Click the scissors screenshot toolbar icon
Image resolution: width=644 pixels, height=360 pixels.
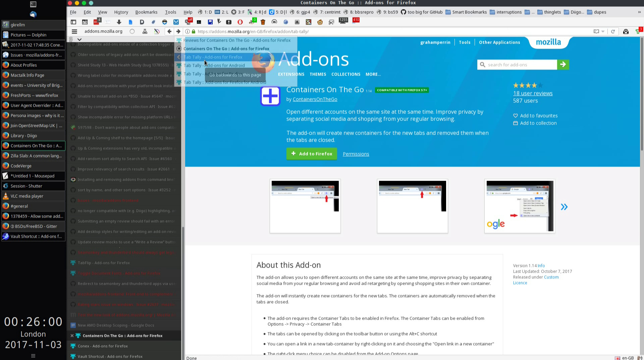pos(331,22)
